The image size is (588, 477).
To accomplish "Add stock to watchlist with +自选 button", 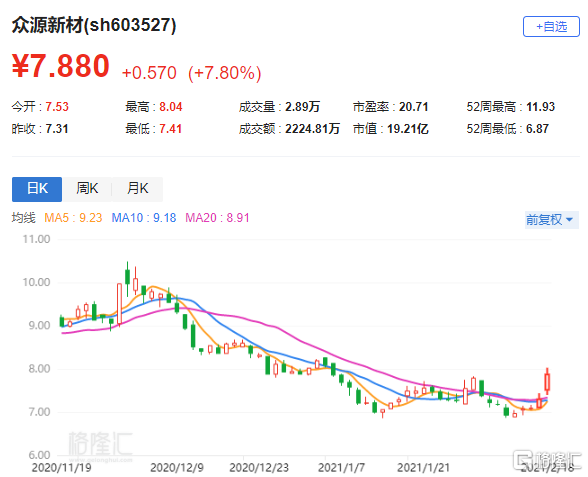I will tap(551, 27).
